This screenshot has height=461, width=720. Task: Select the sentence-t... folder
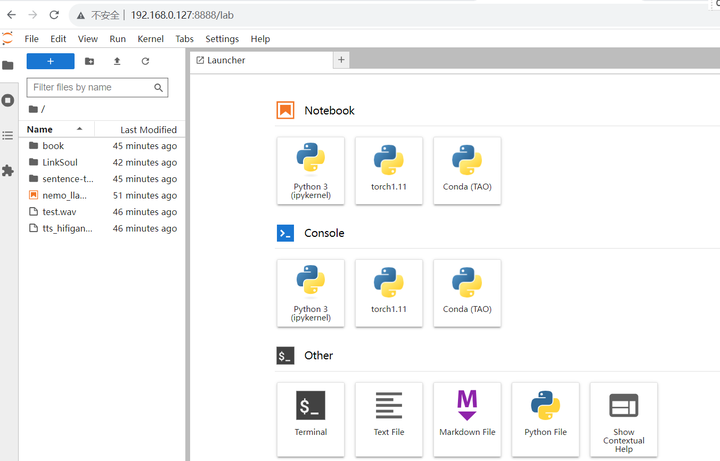pyautogui.click(x=102, y=179)
